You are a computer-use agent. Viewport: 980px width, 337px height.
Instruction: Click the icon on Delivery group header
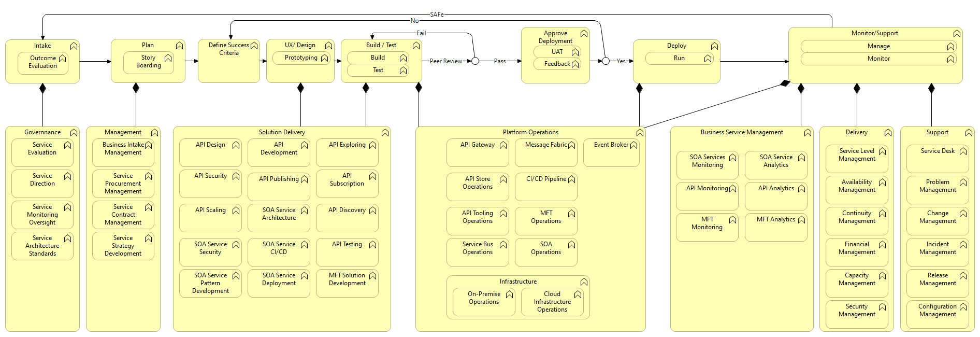888,133
